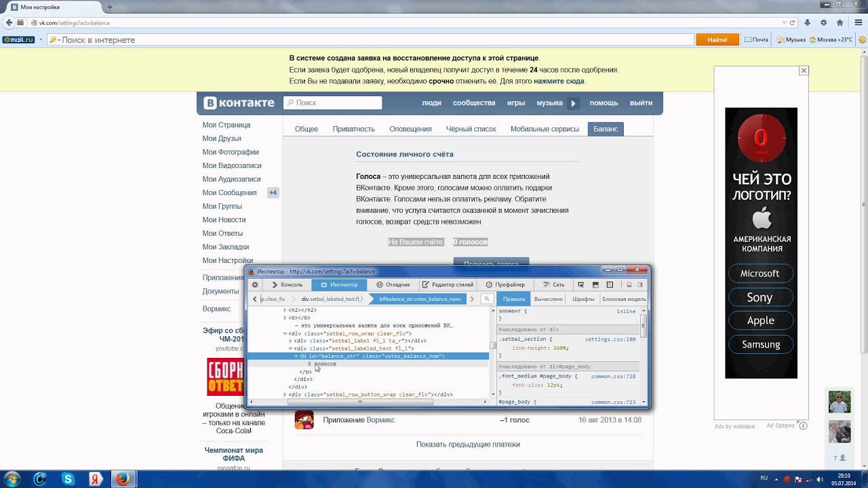868x488 pixels.
Task: Open the Сеть tab
Action: tap(553, 285)
